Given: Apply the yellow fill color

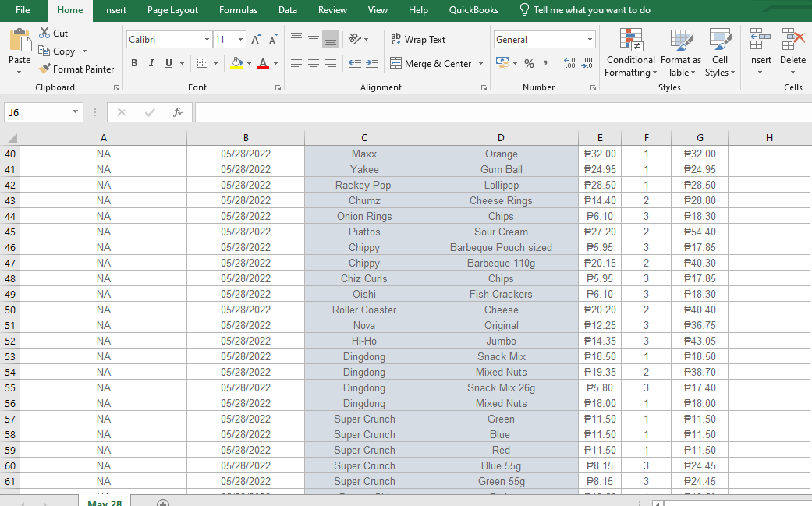Looking at the screenshot, I should pyautogui.click(x=236, y=63).
